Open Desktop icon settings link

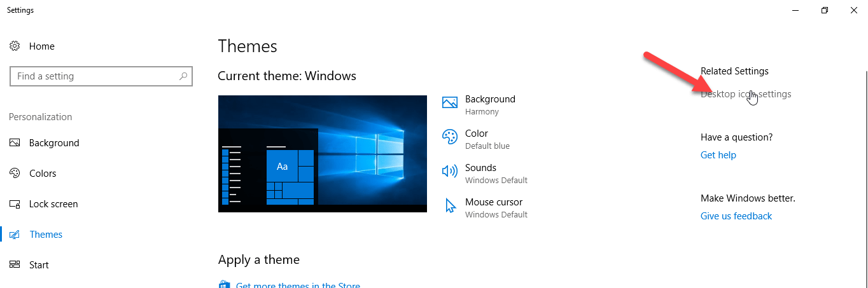tap(746, 94)
